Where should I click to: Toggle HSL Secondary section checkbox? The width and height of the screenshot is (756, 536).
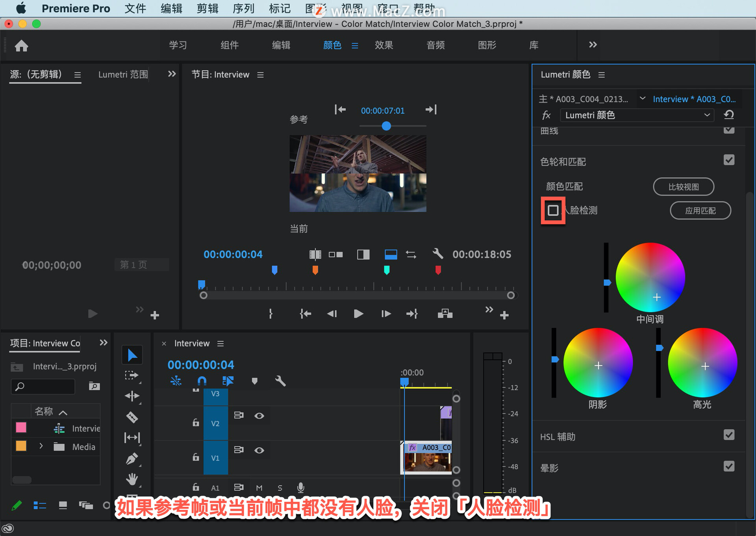click(729, 435)
